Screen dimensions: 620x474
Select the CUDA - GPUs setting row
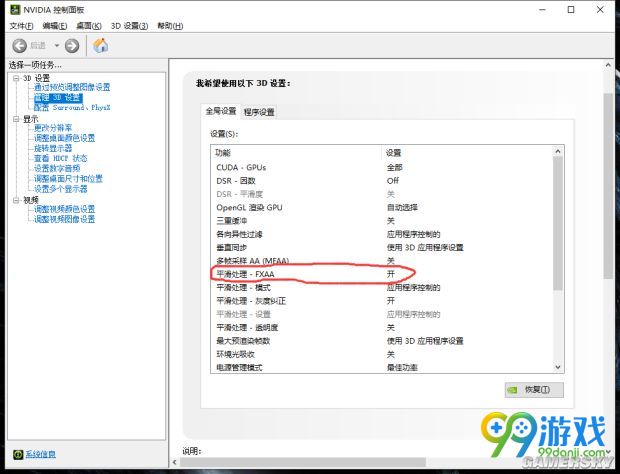[x=382, y=168]
